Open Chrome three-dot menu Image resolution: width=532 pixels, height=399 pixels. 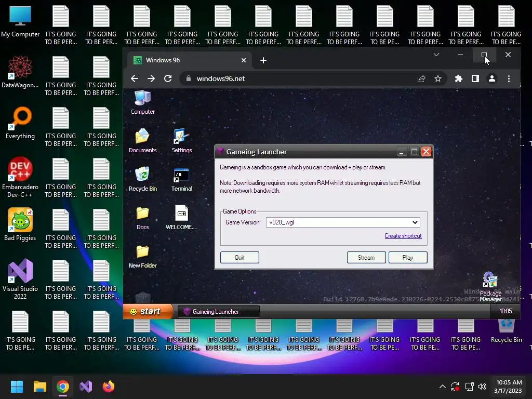[x=509, y=79]
